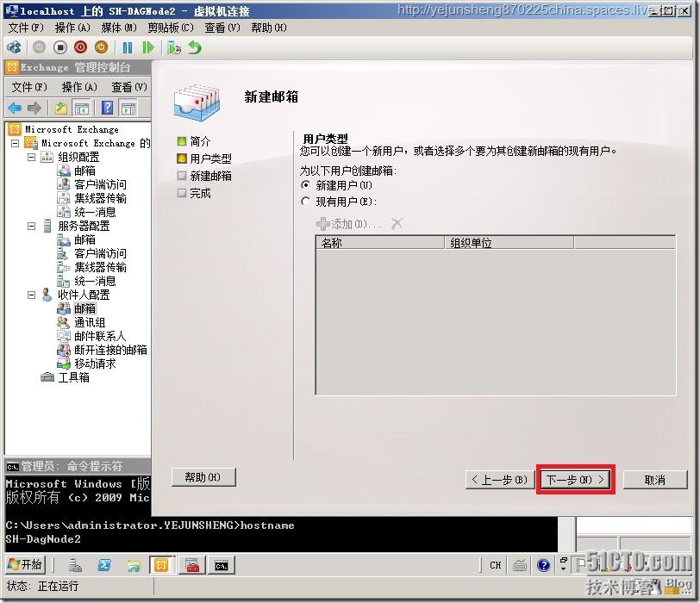Open Exchange console 文件(F) menu
This screenshot has height=603, width=700.
(x=29, y=87)
